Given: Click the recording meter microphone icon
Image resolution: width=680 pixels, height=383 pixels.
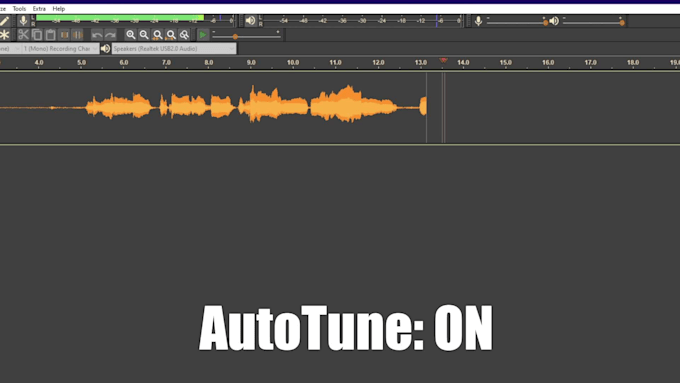Looking at the screenshot, I should pyautogui.click(x=23, y=20).
